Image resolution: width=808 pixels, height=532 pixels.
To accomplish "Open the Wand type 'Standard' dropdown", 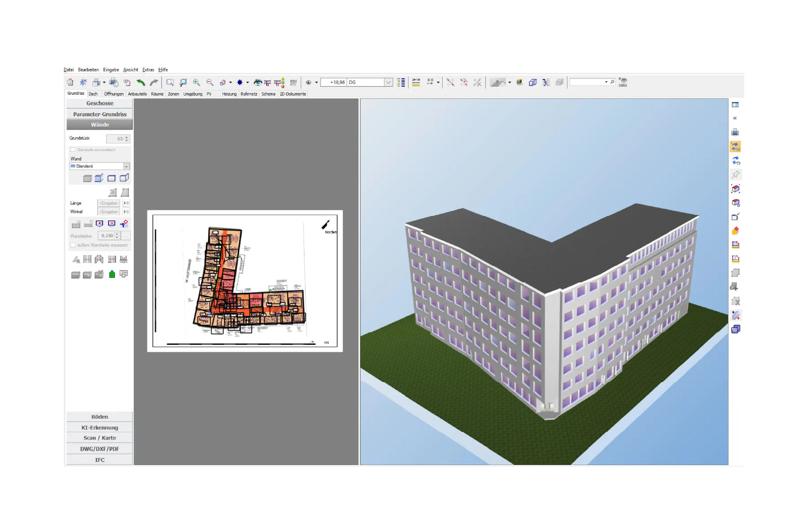I will [x=126, y=166].
